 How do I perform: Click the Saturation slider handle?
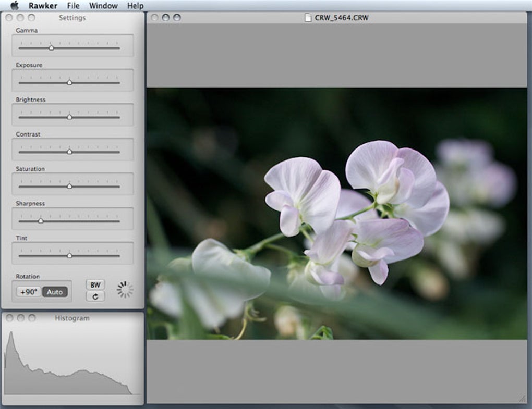(69, 186)
